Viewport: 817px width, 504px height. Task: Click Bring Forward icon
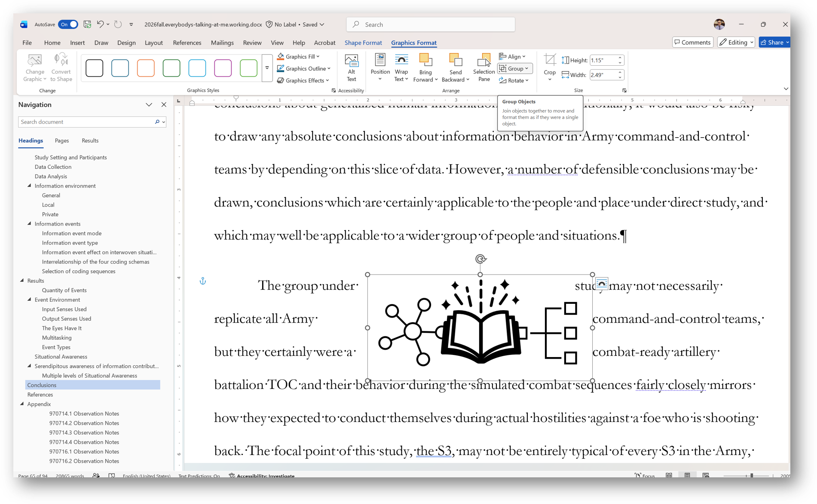click(x=425, y=67)
